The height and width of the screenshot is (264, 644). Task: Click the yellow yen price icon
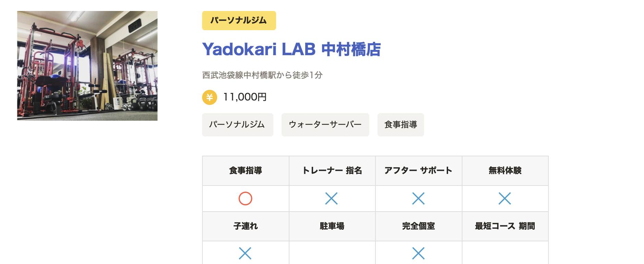tap(210, 97)
